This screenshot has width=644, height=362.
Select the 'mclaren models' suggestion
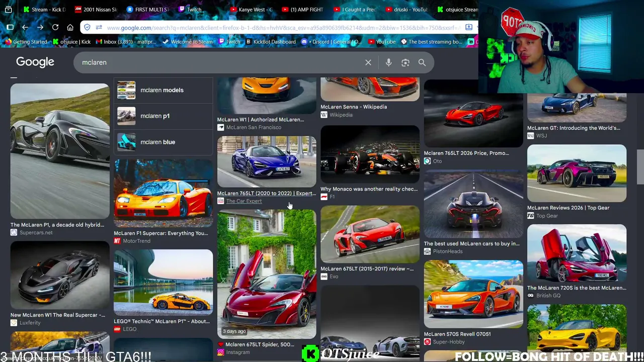click(163, 90)
